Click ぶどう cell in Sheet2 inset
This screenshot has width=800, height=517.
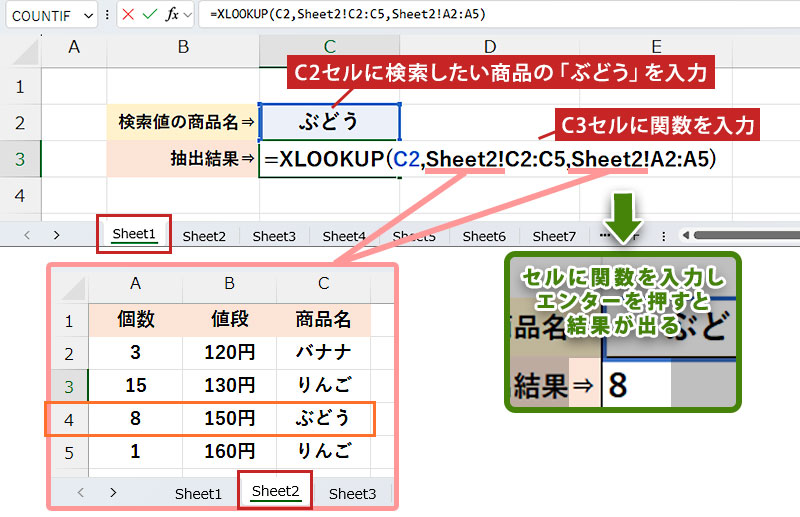point(323,418)
